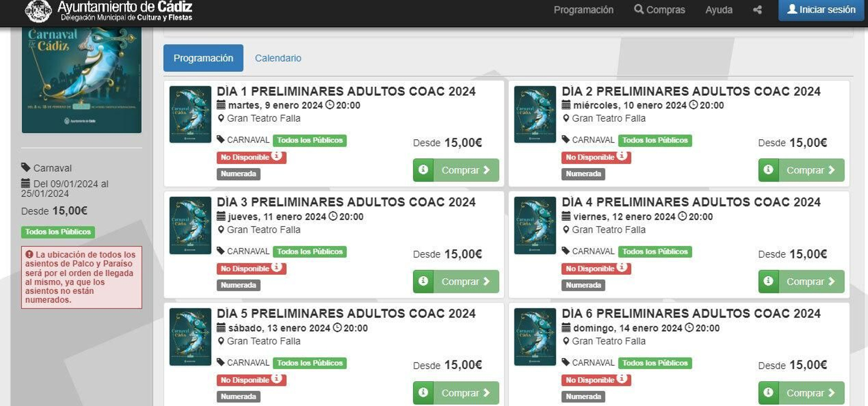Click Comprar button for DÍA 4
This screenshot has height=406, width=868.
pyautogui.click(x=811, y=281)
